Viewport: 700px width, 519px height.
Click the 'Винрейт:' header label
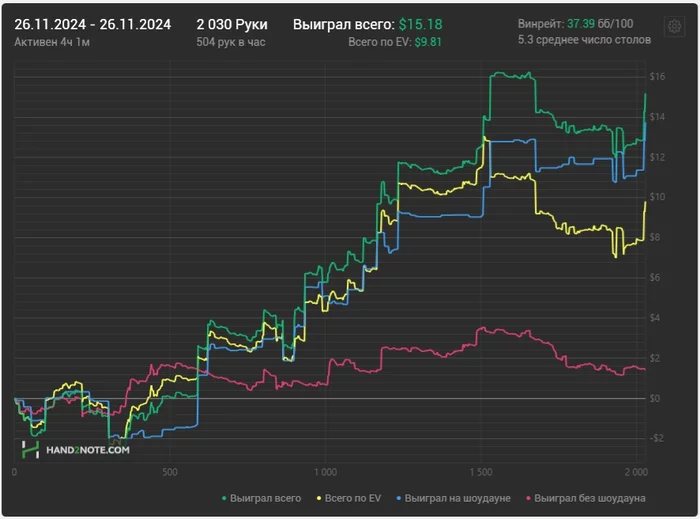click(541, 24)
